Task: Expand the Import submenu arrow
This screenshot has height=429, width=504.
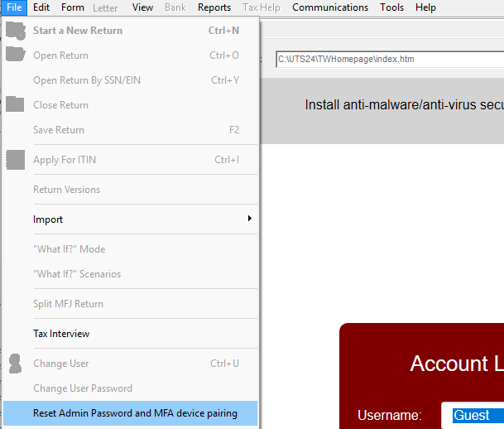Action: [249, 219]
